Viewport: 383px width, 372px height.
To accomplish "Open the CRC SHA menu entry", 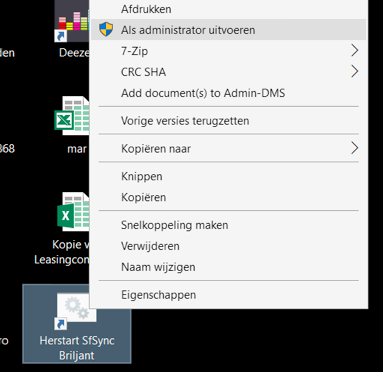I will 229,72.
